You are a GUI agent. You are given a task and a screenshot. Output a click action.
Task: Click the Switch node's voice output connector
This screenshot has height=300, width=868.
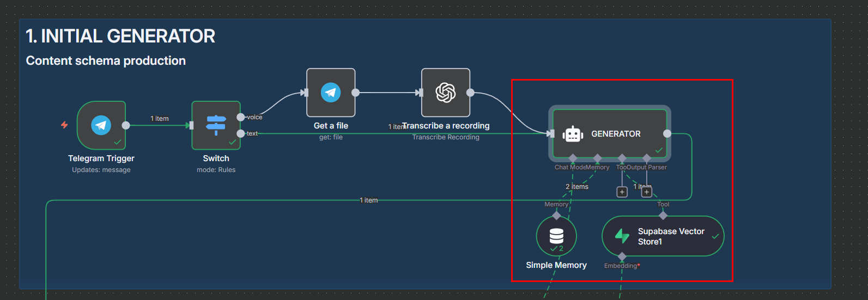coord(240,117)
